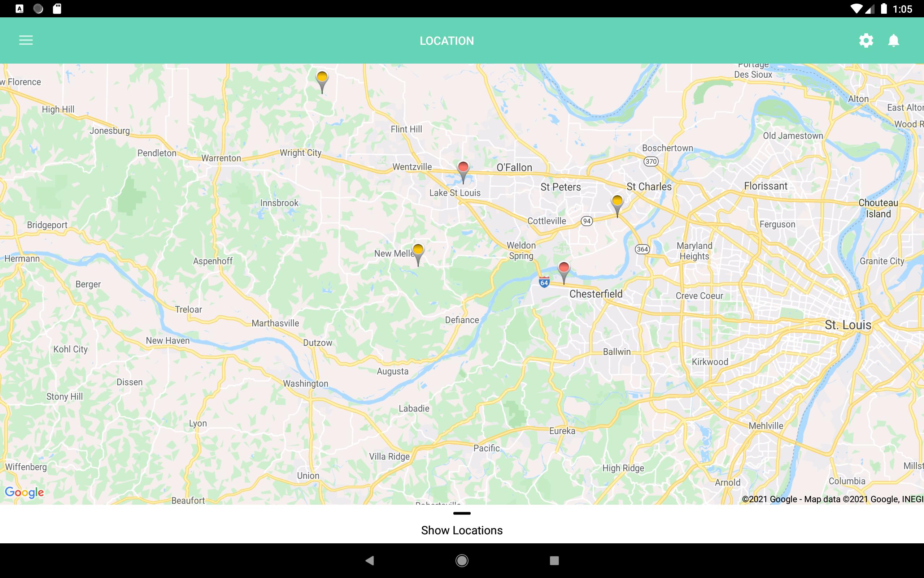Image resolution: width=924 pixels, height=578 pixels.
Task: Select the yellow pin north of Wright City
Action: click(x=322, y=82)
